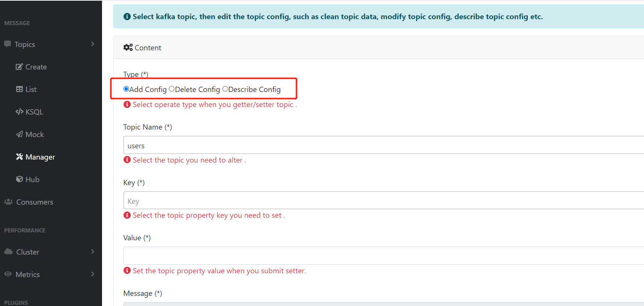Click warning icon beside operate type hint
The height and width of the screenshot is (306, 644).
pos(127,104)
